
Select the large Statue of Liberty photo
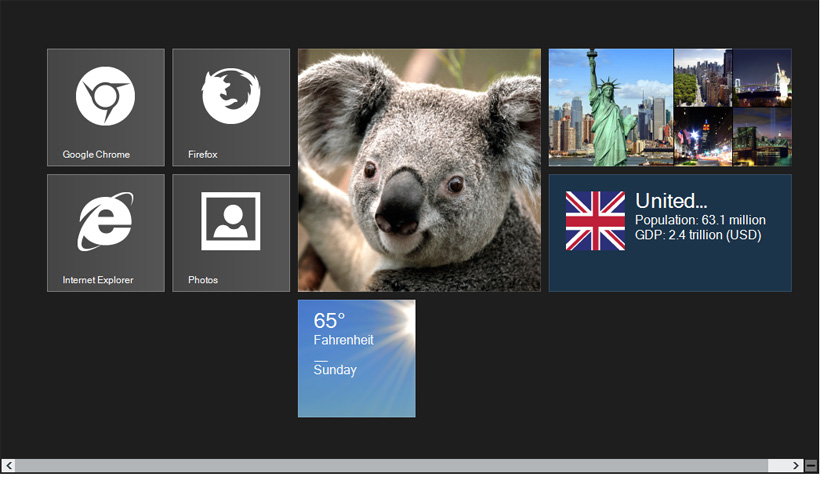tap(611, 107)
